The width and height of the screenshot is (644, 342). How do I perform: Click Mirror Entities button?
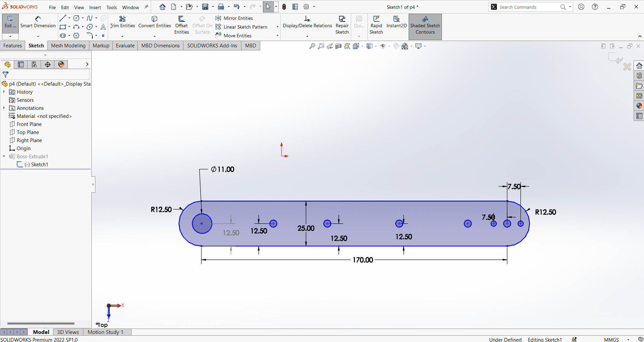(x=234, y=18)
